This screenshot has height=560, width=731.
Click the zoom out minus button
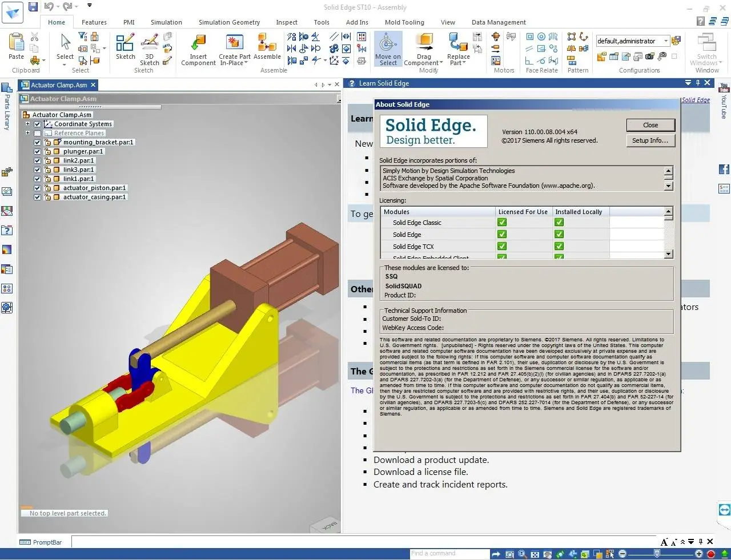click(x=622, y=554)
